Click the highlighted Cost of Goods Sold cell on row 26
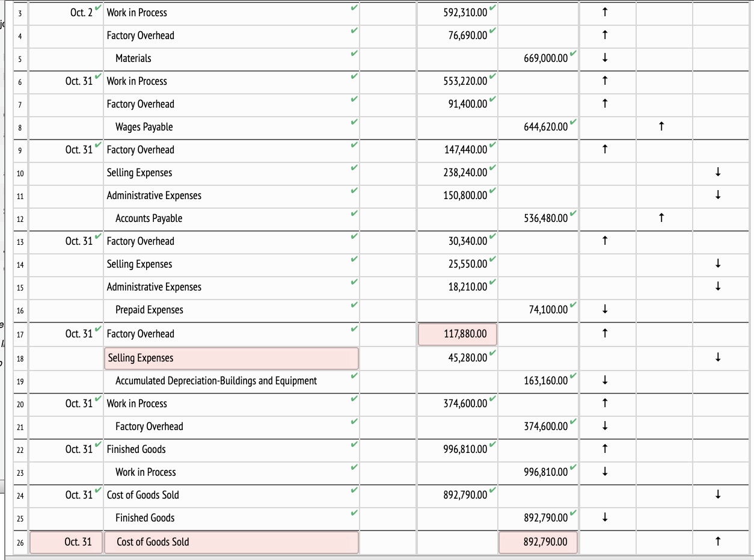 point(231,542)
